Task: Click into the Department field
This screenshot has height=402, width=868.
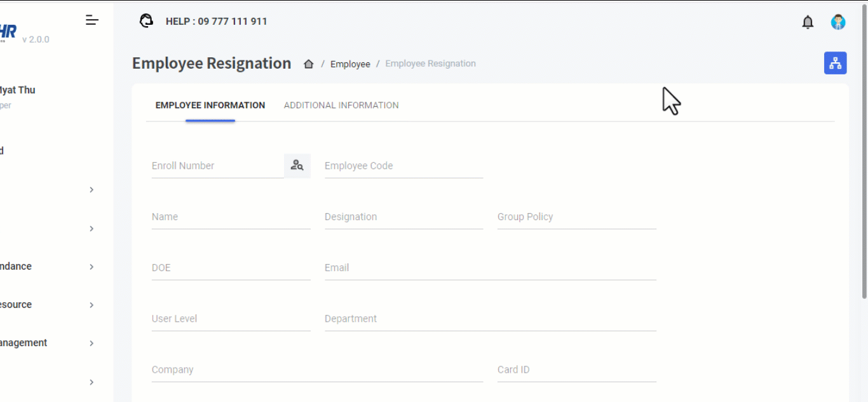Action: 490,319
